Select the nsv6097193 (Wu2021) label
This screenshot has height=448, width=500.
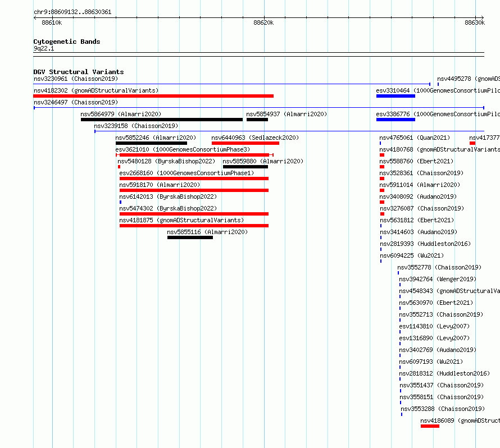click(431, 362)
